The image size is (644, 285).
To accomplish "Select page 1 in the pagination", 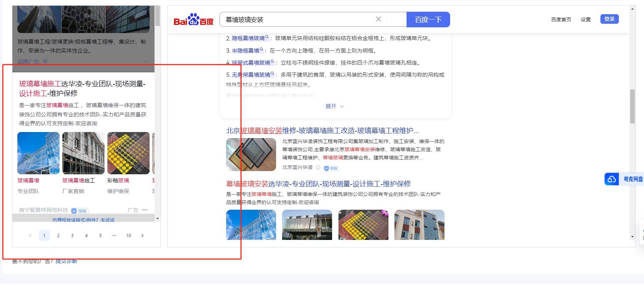I will click(44, 235).
